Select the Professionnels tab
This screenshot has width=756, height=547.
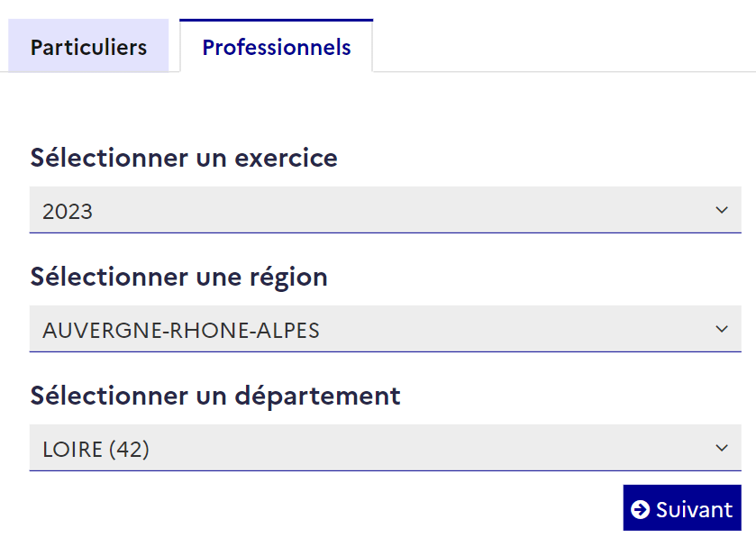tap(277, 46)
